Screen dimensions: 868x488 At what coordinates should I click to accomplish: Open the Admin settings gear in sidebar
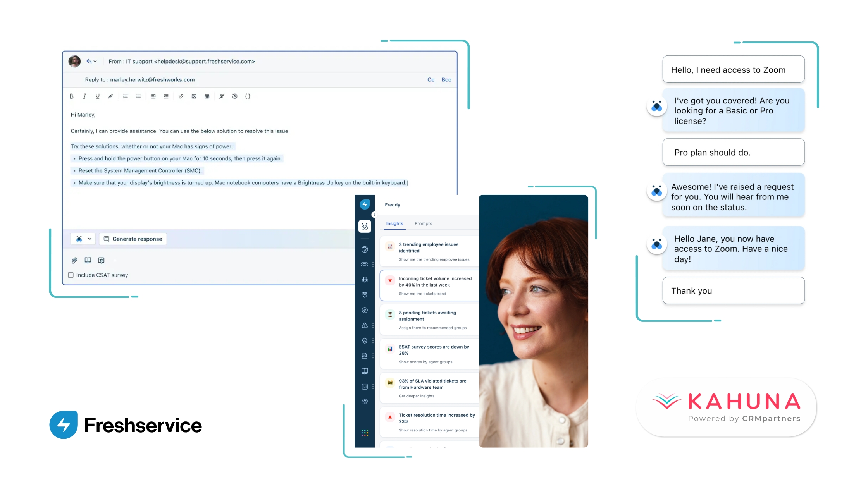click(x=365, y=402)
